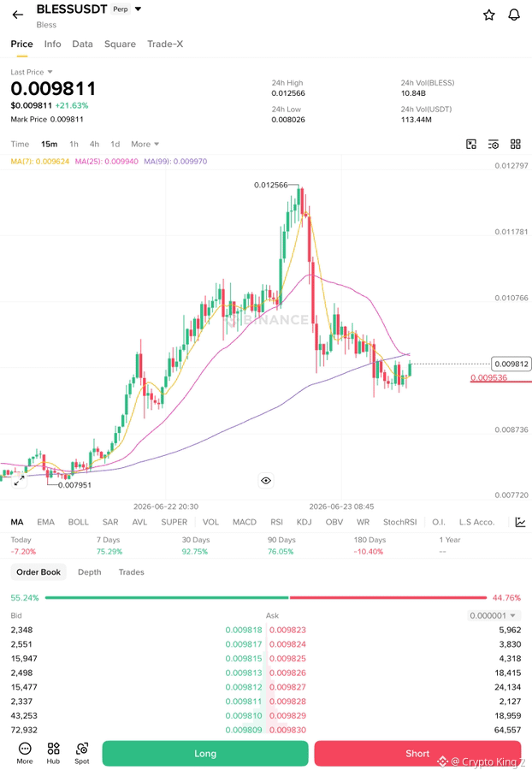Select bid price 0.009809
This screenshot has width=532, height=776.
tap(244, 730)
